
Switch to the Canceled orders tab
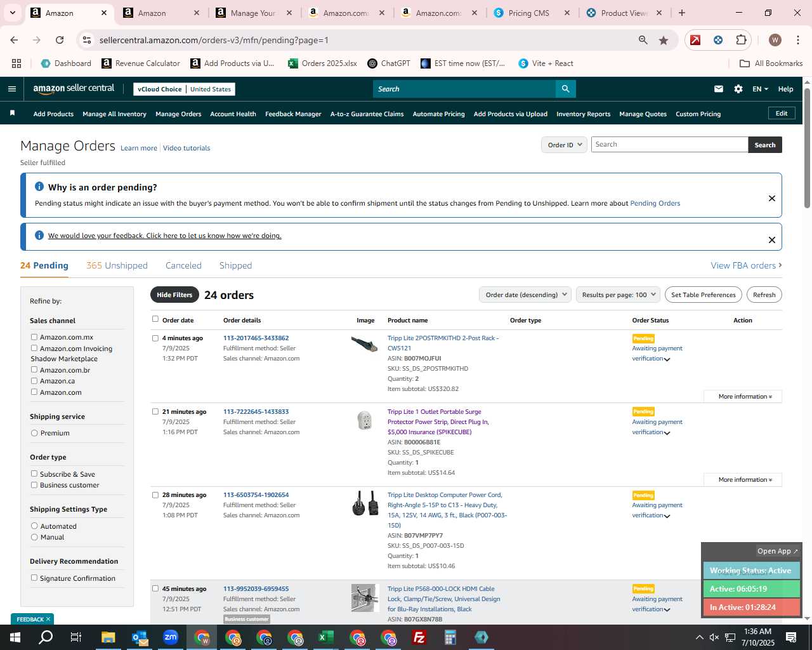183,265
